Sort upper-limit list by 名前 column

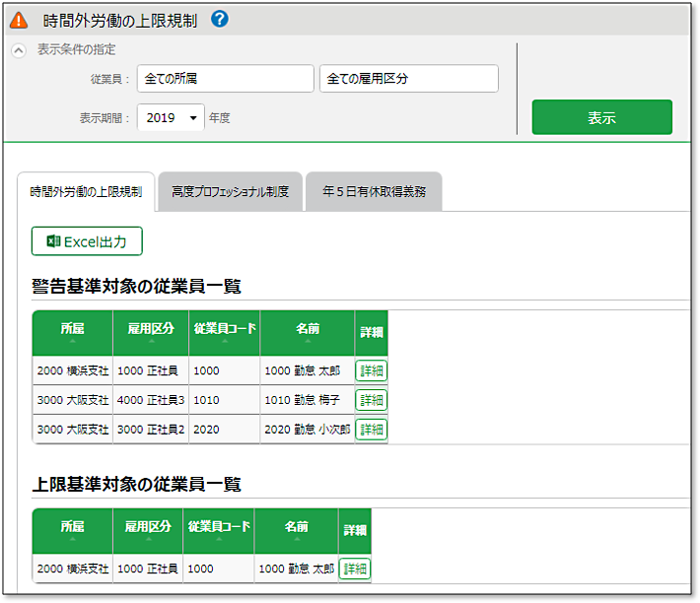point(297,531)
